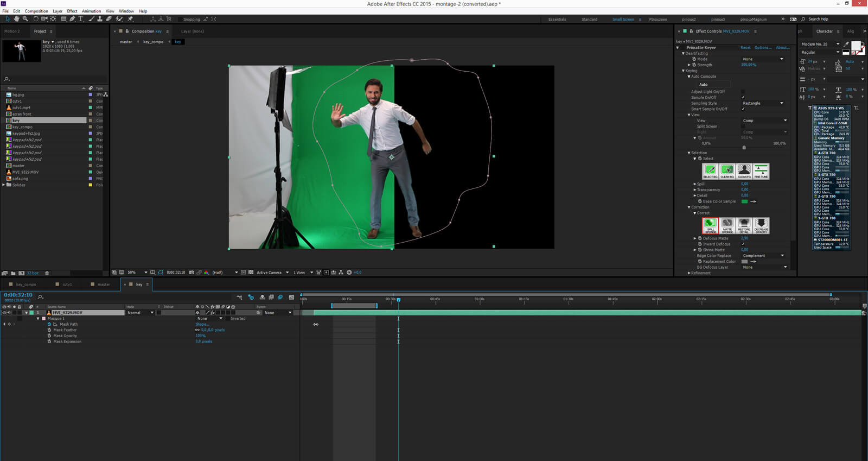The width and height of the screenshot is (868, 461).
Task: Switch to the master timeline tab
Action: (x=103, y=284)
